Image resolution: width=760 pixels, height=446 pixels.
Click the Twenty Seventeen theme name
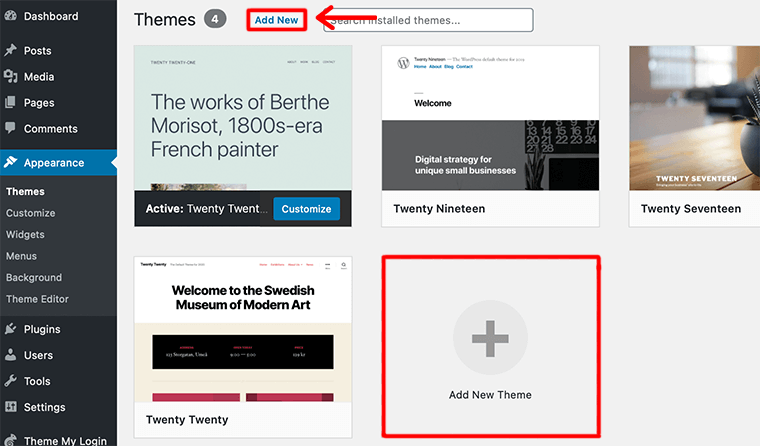[691, 208]
